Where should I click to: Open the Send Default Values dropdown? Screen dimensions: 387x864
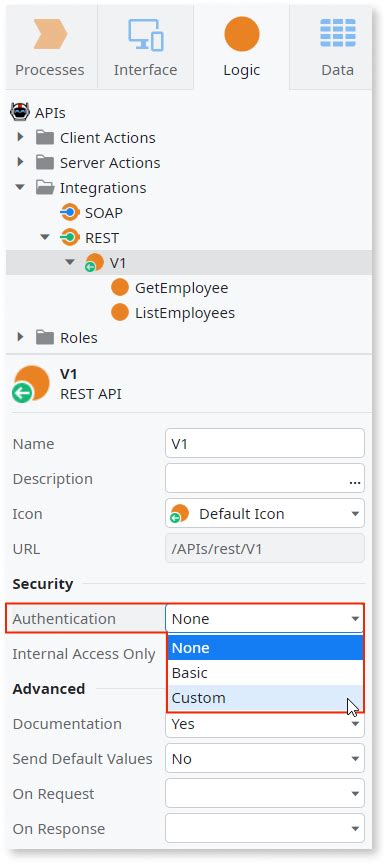point(265,759)
